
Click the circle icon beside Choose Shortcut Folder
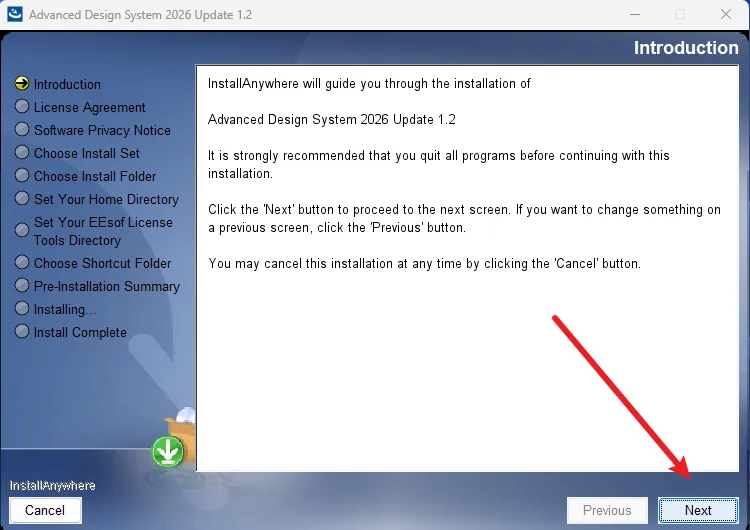point(22,262)
